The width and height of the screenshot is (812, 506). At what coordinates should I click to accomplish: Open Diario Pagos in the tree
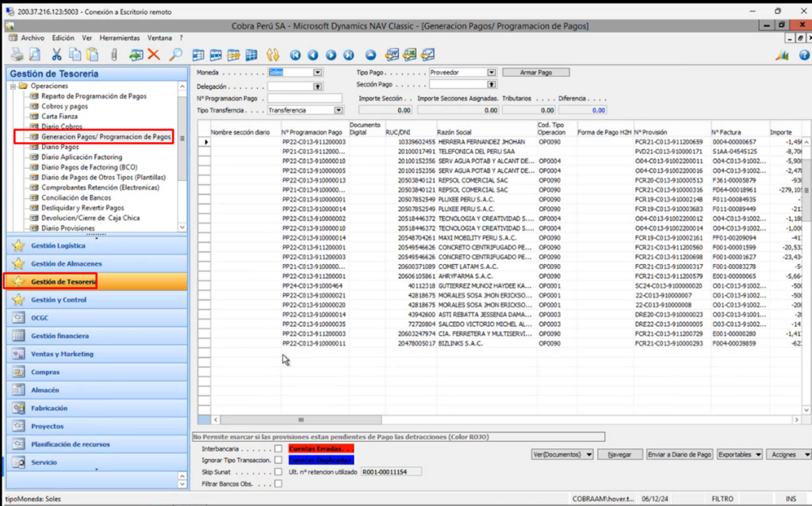tap(62, 147)
